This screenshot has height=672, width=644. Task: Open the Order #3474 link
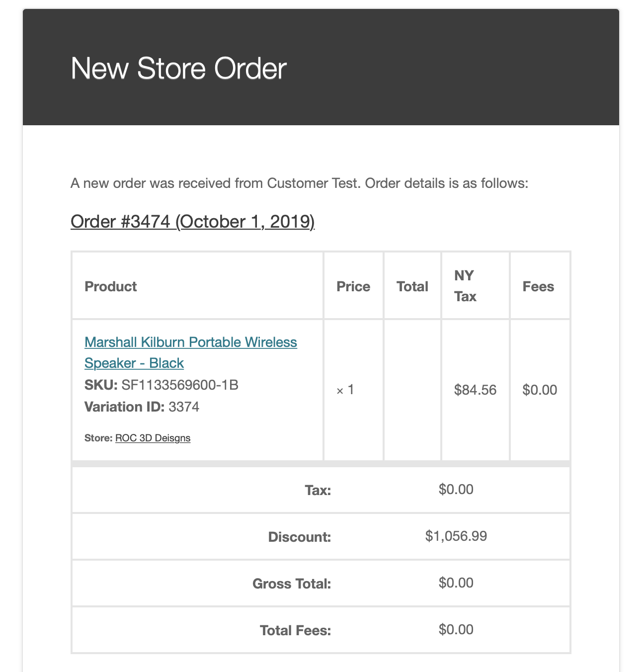(192, 222)
